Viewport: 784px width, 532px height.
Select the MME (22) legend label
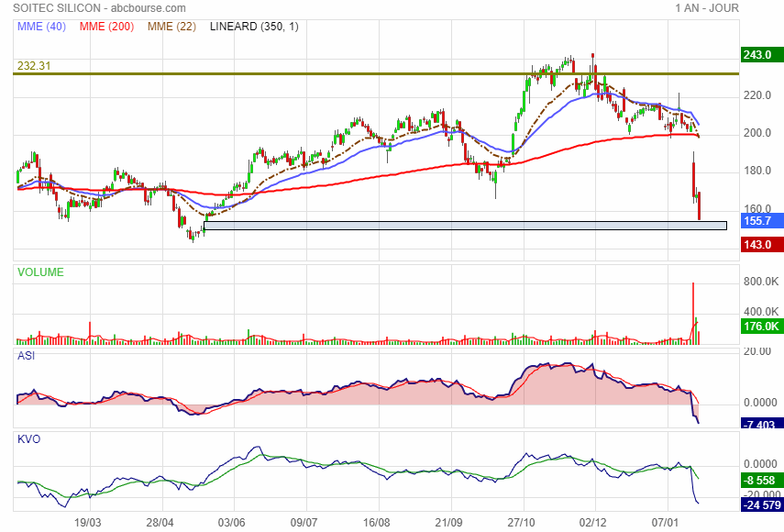[x=171, y=27]
